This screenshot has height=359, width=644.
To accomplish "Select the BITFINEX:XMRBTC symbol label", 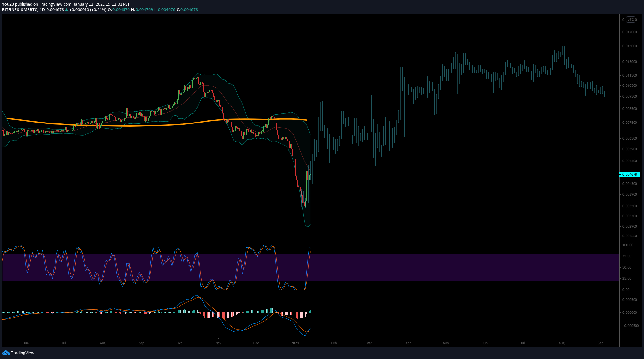I will pos(20,10).
